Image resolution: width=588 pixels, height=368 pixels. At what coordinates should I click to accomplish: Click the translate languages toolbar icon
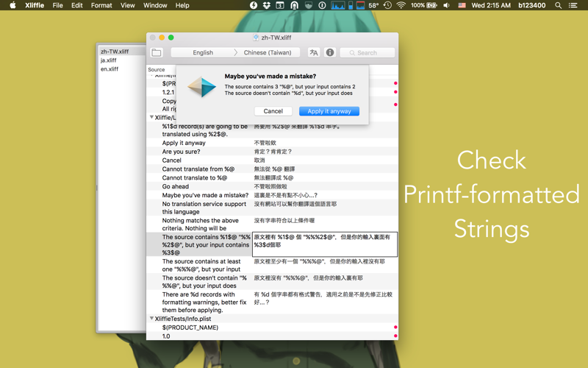(314, 52)
